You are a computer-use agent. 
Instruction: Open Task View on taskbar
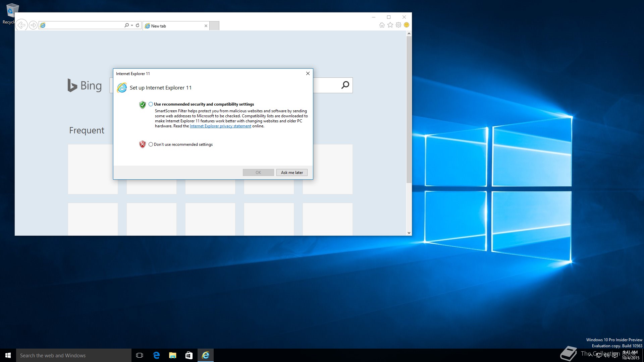[x=140, y=355]
